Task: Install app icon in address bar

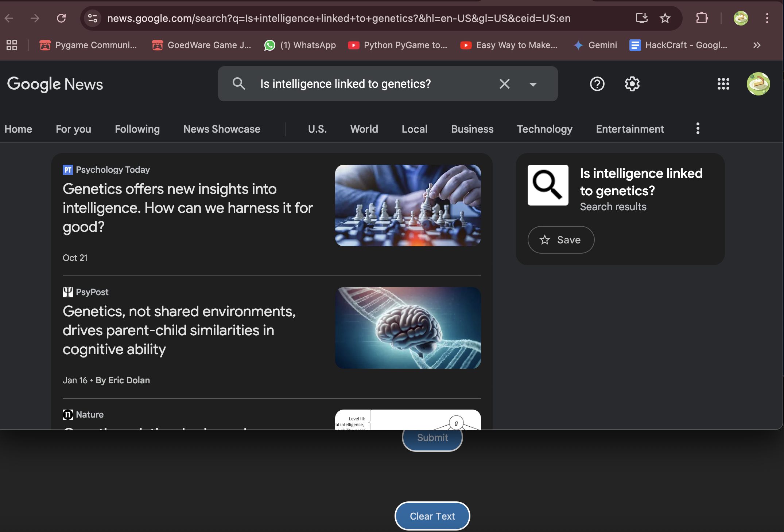Action: pyautogui.click(x=641, y=18)
